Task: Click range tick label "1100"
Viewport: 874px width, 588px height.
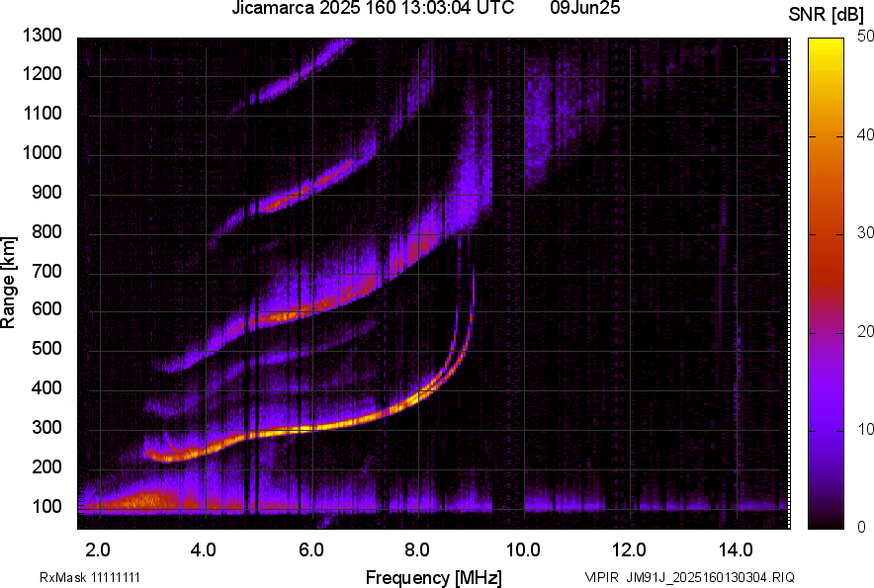Action: click(x=42, y=114)
